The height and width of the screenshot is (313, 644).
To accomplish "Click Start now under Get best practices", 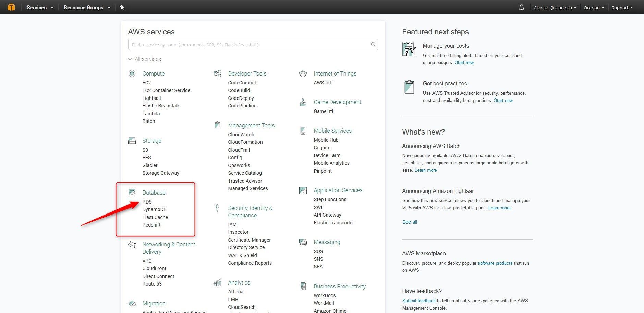I will [503, 100].
